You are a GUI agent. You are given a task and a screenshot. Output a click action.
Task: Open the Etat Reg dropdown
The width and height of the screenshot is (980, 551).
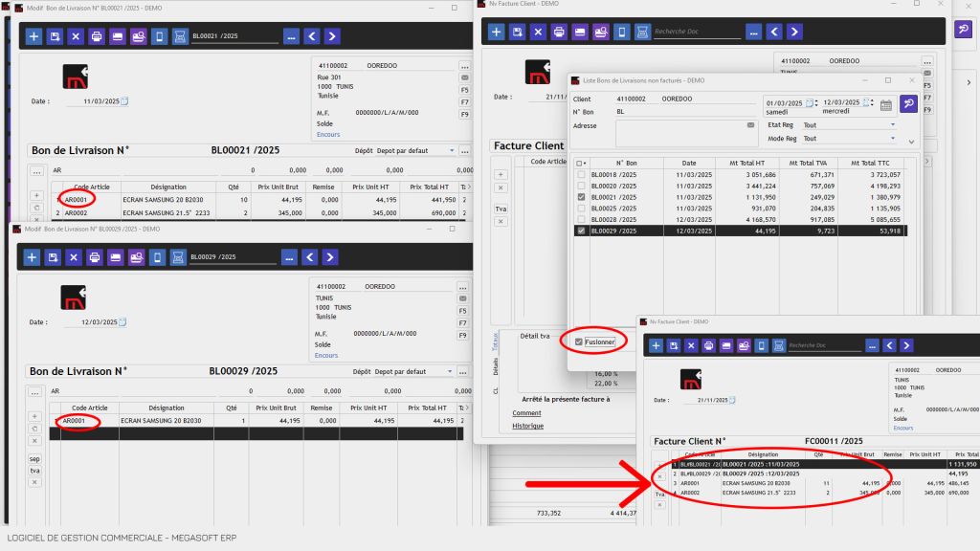[x=893, y=125]
